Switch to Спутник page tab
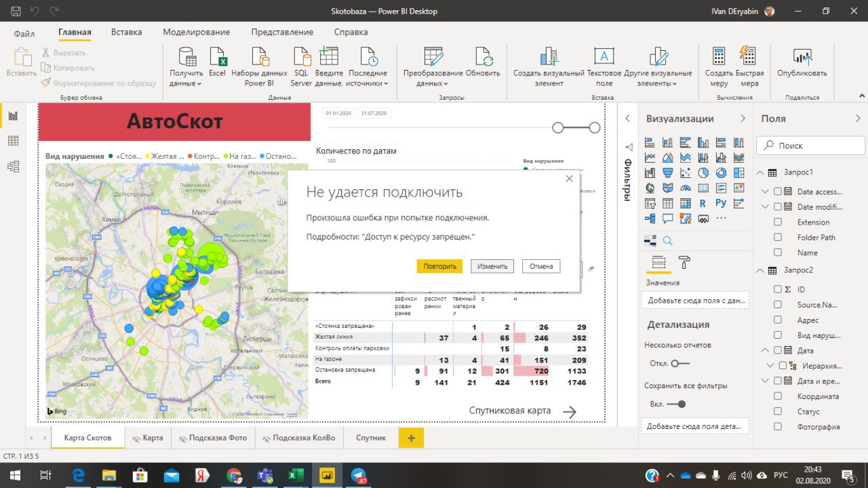The image size is (868, 488). 371,438
